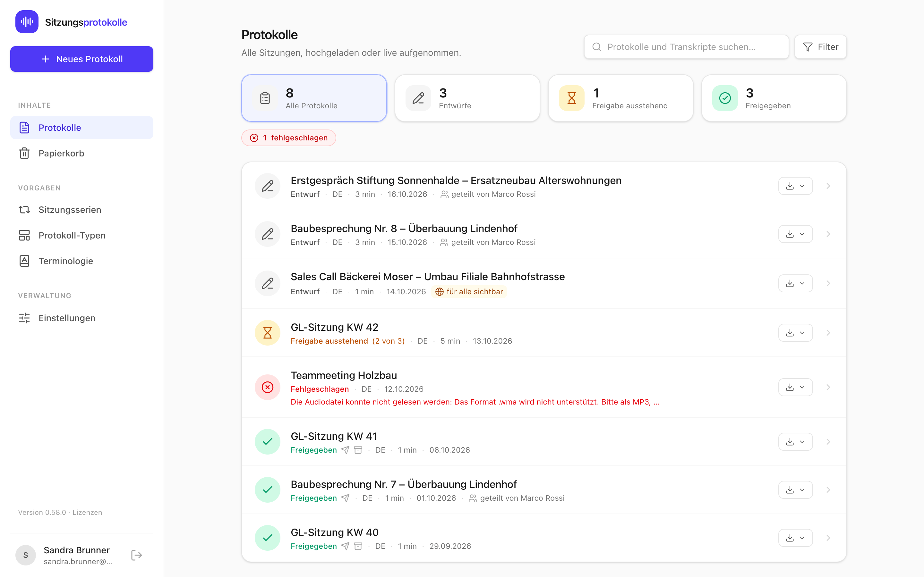Viewport: 924px width, 577px height.
Task: Click the red error icon of Teammeeting Holzbau
Action: click(x=267, y=387)
